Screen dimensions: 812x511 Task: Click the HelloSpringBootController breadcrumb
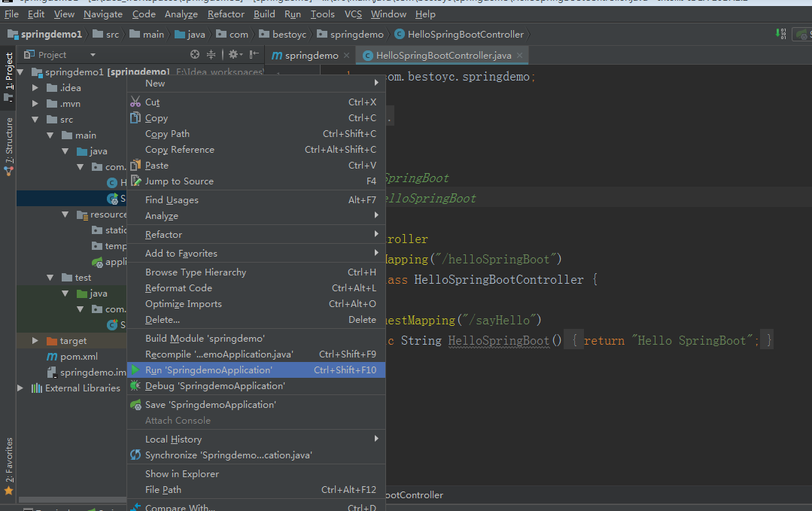[459, 34]
